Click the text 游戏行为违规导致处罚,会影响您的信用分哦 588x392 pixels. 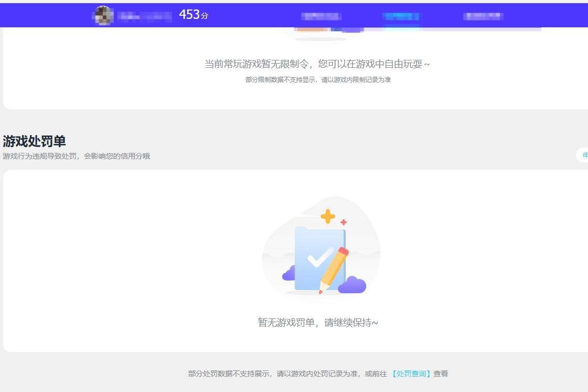(77, 156)
